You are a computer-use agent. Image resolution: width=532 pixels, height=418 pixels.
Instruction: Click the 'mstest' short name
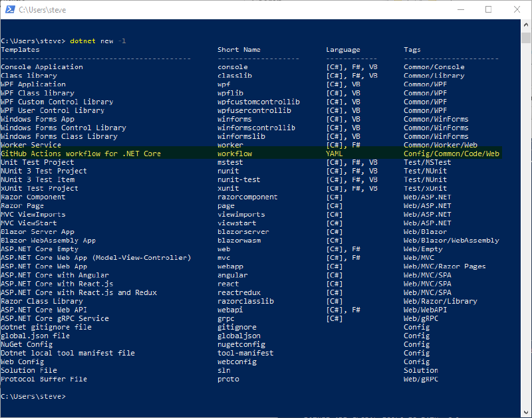click(230, 162)
